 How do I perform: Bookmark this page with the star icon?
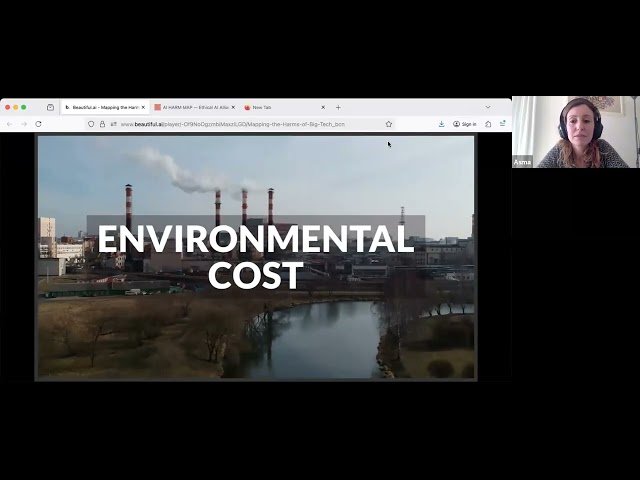coord(389,124)
